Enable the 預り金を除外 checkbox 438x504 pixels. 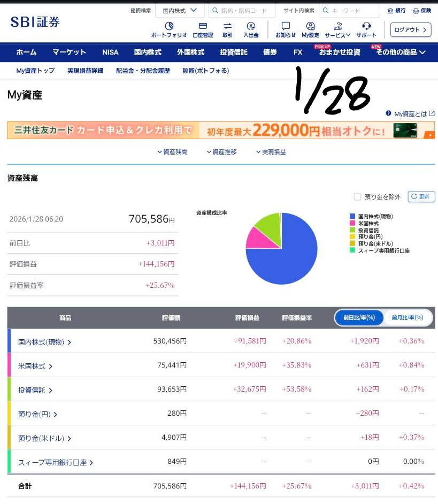pos(358,197)
